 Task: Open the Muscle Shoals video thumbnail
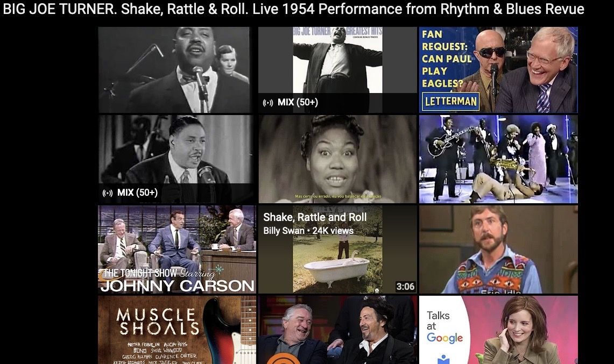177,330
